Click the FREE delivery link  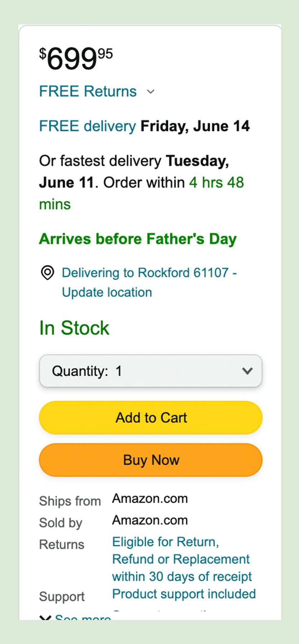coord(87,126)
